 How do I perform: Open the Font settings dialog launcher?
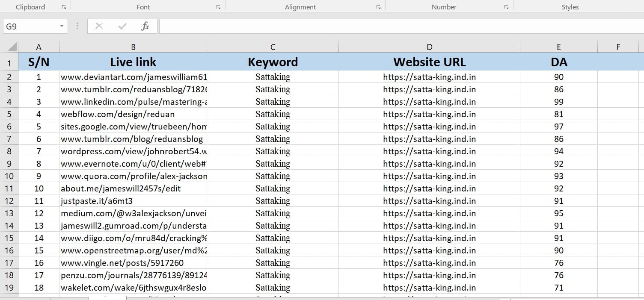pos(218,7)
